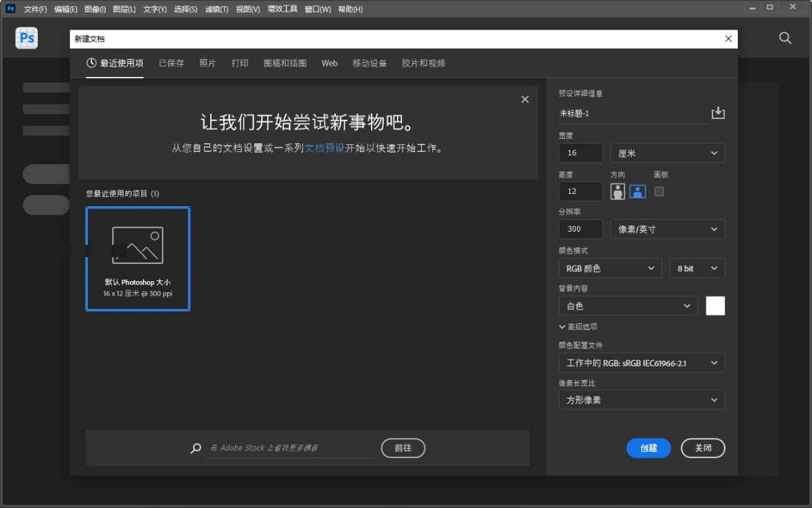Open the search magnifier icon at top right
The image size is (812, 508).
point(785,38)
